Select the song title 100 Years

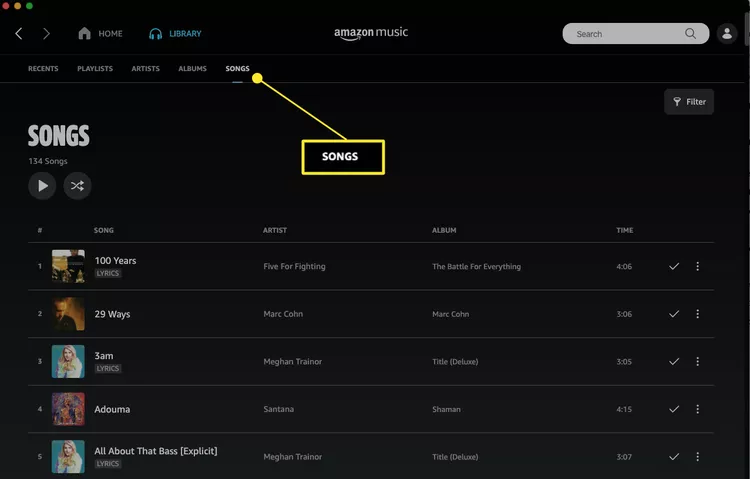click(115, 260)
